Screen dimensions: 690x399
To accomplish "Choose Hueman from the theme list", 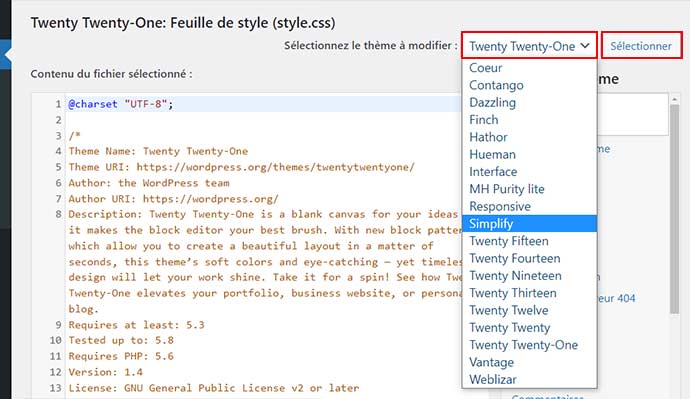I will [529, 154].
